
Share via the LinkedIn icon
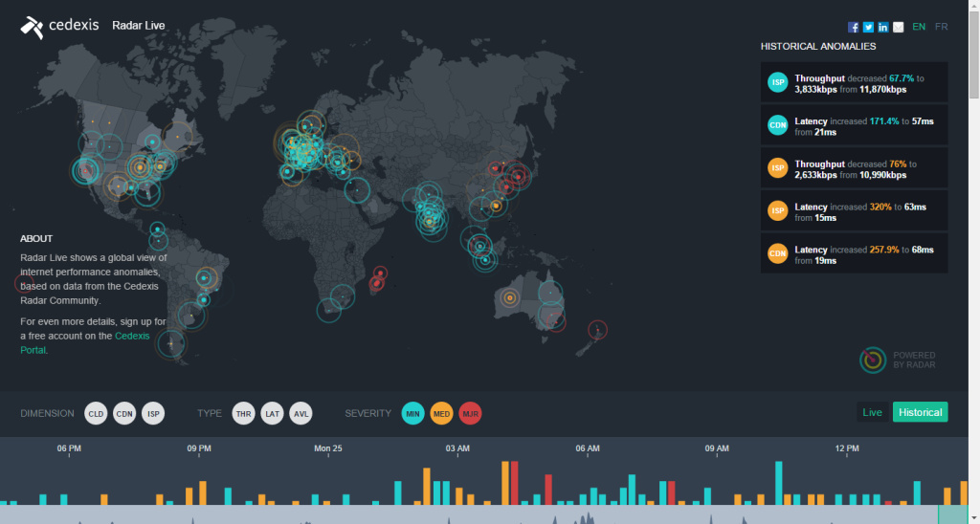click(883, 27)
